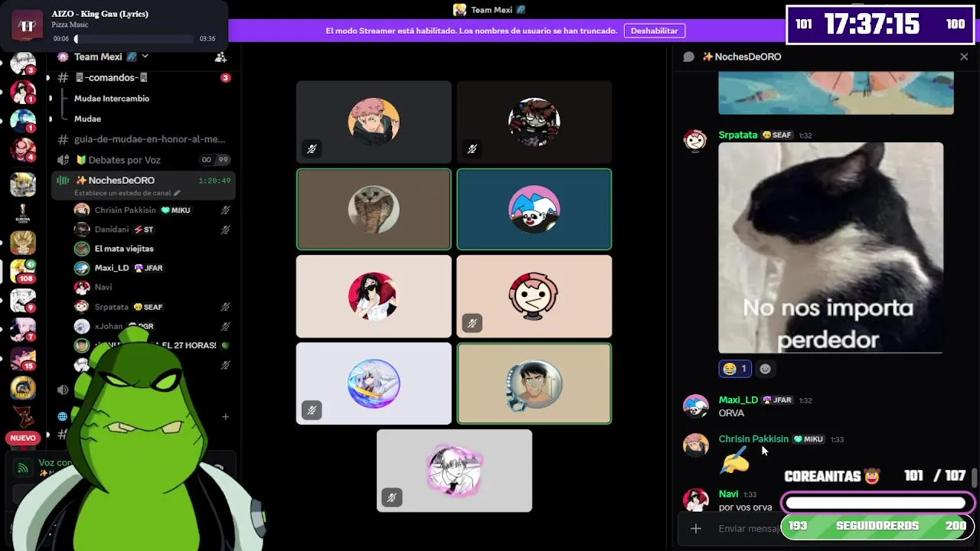Screen dimensions: 980x551
Task: Click the Team Mexi server icon in header
Action: pos(459,10)
